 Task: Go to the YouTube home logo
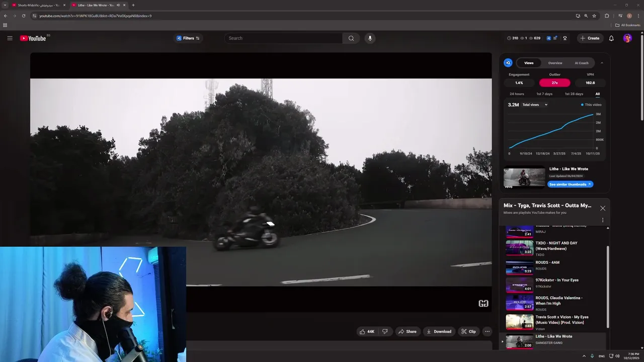[x=34, y=38]
